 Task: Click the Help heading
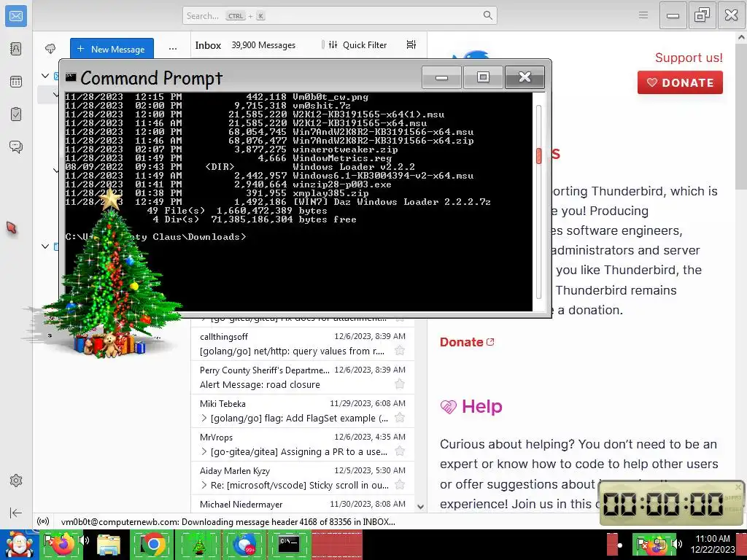tap(481, 406)
